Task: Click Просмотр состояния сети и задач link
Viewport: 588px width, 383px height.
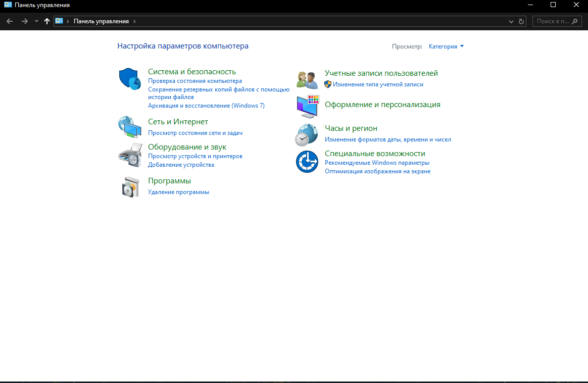Action: pyautogui.click(x=195, y=133)
